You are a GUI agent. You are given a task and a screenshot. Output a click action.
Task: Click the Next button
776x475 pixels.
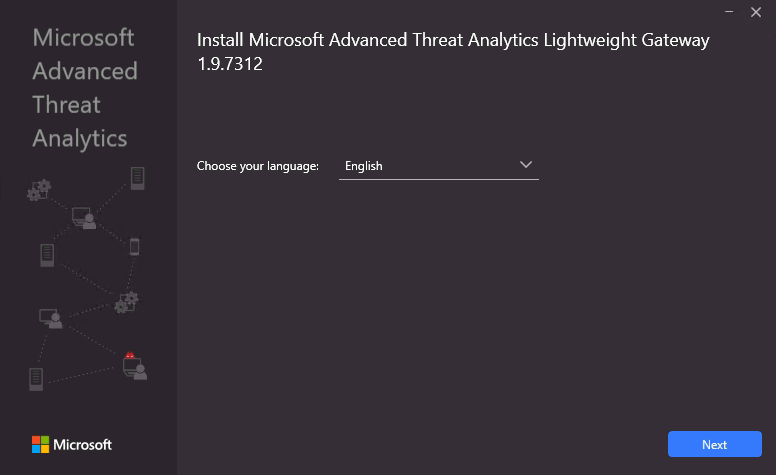pos(714,444)
